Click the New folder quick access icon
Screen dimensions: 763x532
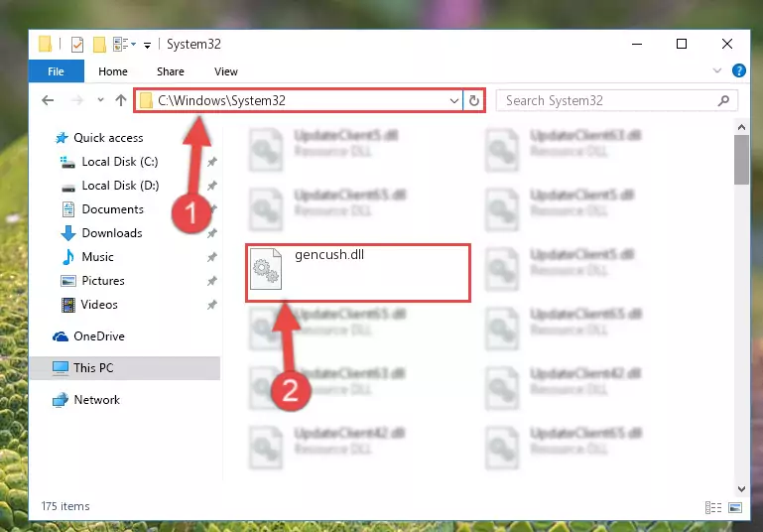point(99,45)
